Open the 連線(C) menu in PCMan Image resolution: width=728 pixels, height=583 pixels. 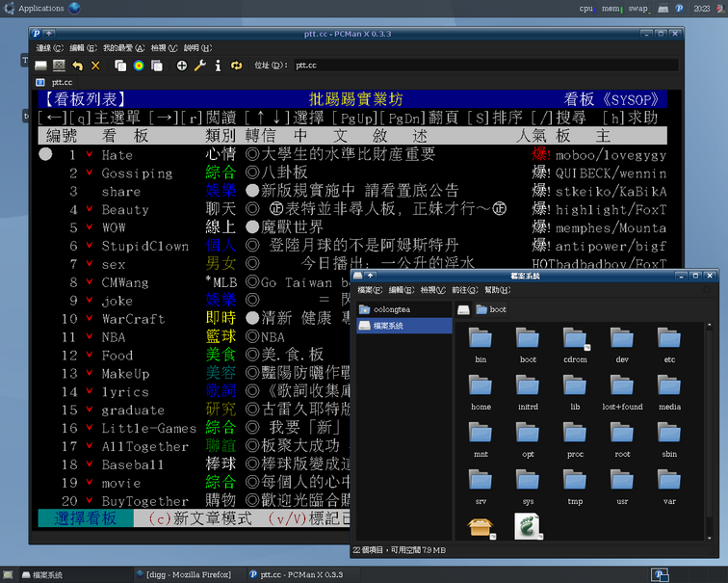point(50,48)
